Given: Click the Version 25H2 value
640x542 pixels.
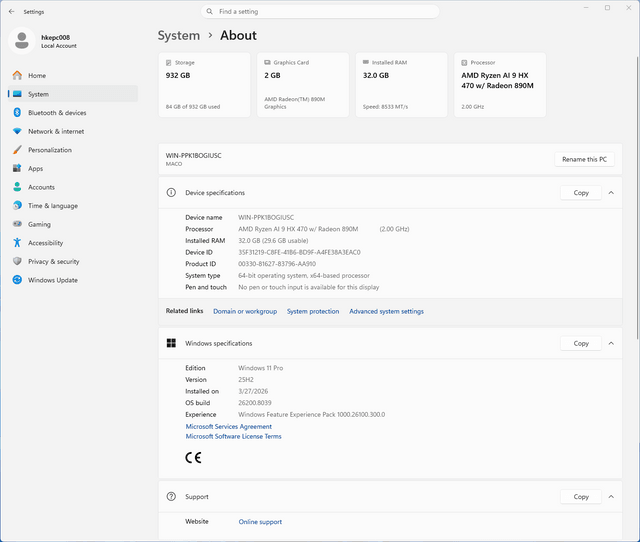Looking at the screenshot, I should click(246, 379).
